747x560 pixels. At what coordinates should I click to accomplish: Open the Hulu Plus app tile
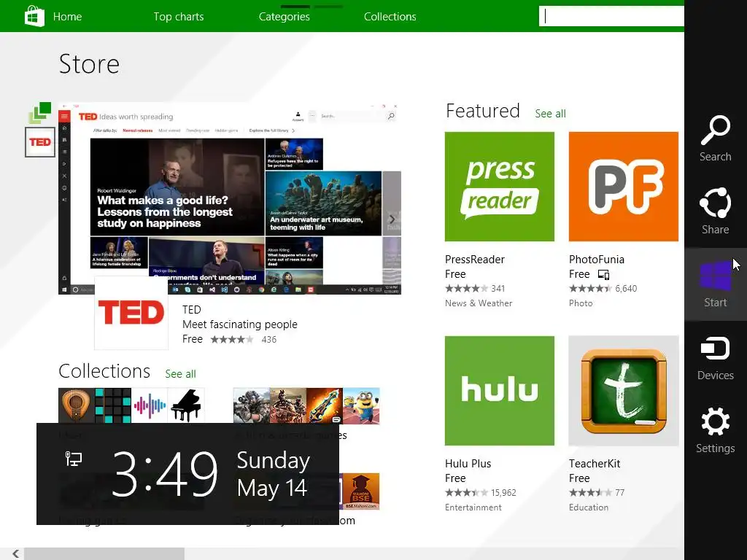point(499,391)
